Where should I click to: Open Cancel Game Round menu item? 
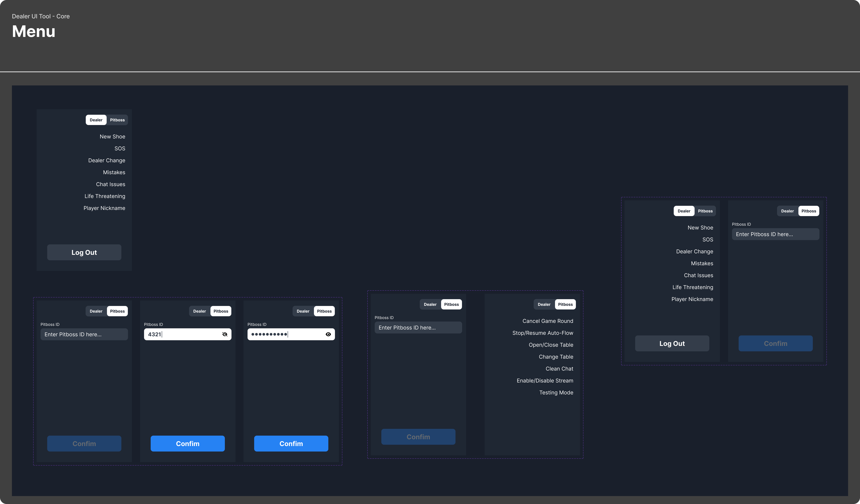tap(547, 321)
